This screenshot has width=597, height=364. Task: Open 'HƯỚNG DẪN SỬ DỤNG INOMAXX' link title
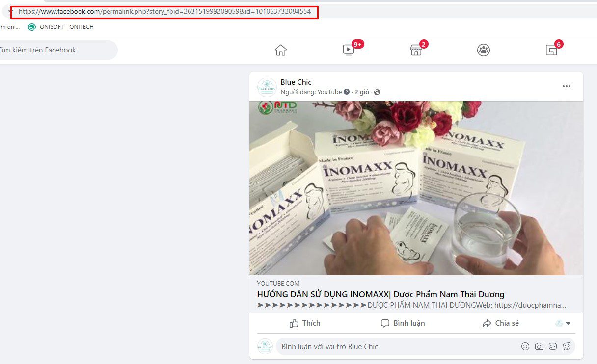(380, 294)
